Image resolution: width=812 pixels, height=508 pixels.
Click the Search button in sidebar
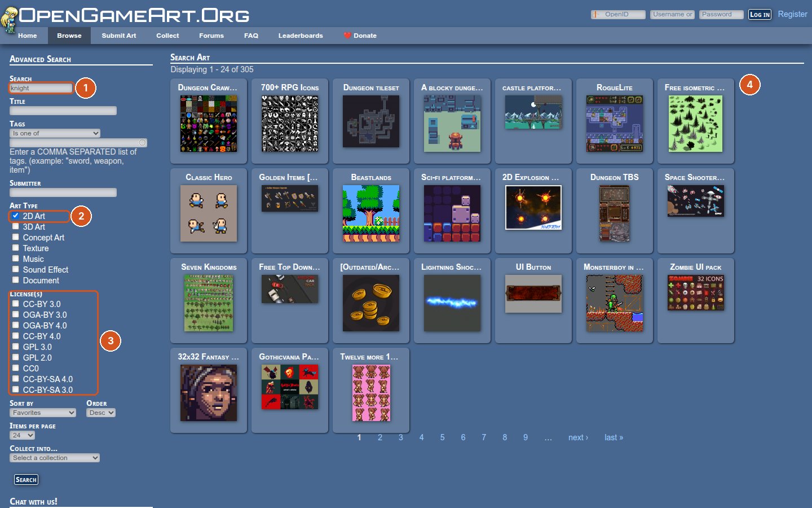(26, 480)
